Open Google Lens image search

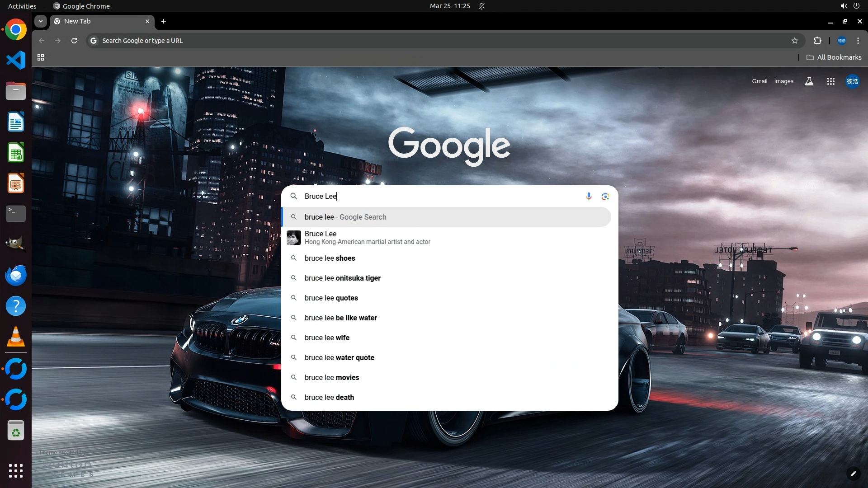(x=605, y=196)
